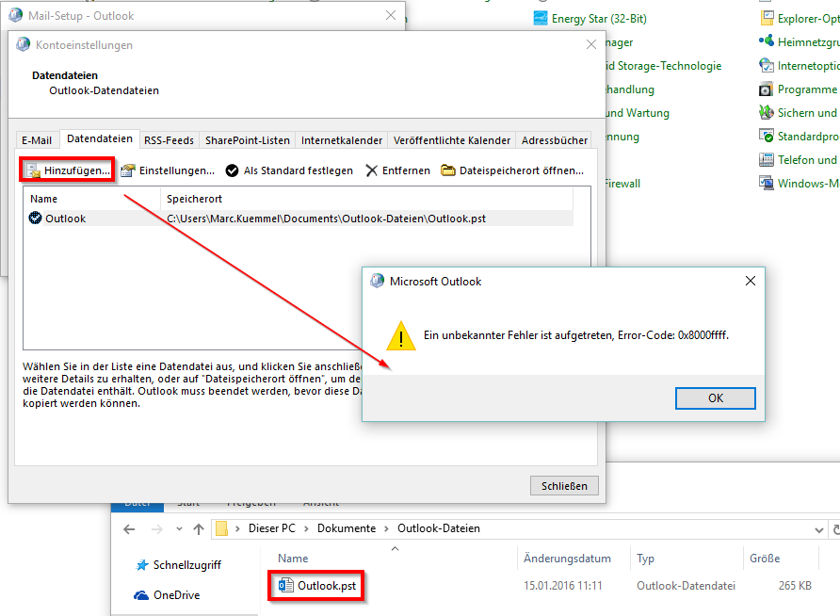
Task: Switch to the SharePoint-Listen tab
Action: tap(248, 140)
